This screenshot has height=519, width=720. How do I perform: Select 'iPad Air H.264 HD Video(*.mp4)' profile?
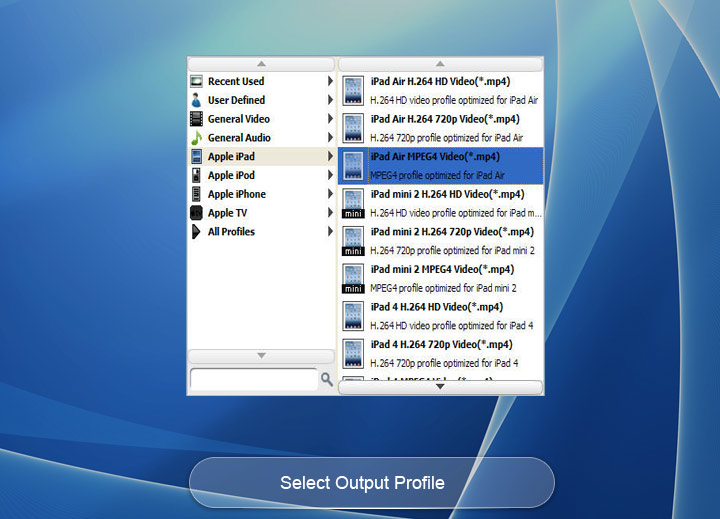coord(441,90)
